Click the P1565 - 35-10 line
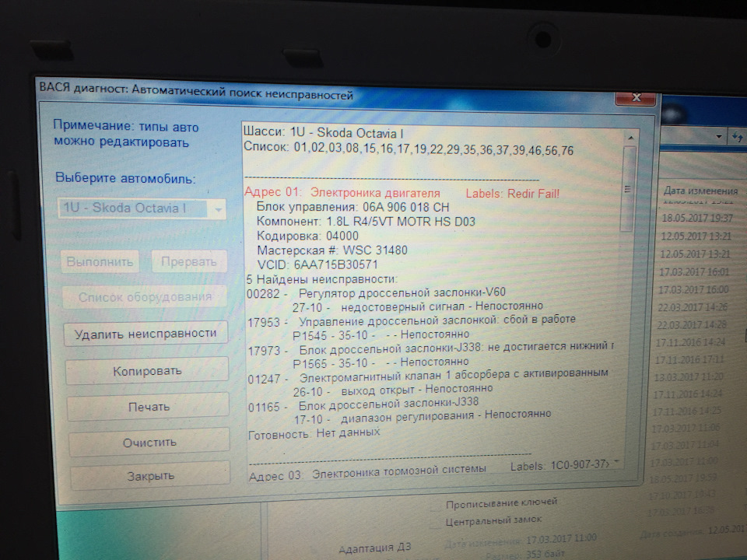This screenshot has height=560, width=747. [381, 363]
